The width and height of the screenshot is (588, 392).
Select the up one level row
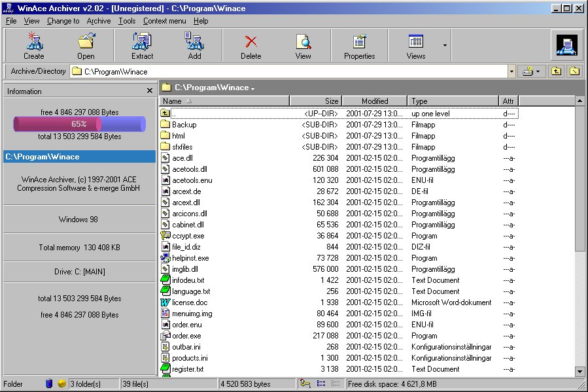point(339,113)
